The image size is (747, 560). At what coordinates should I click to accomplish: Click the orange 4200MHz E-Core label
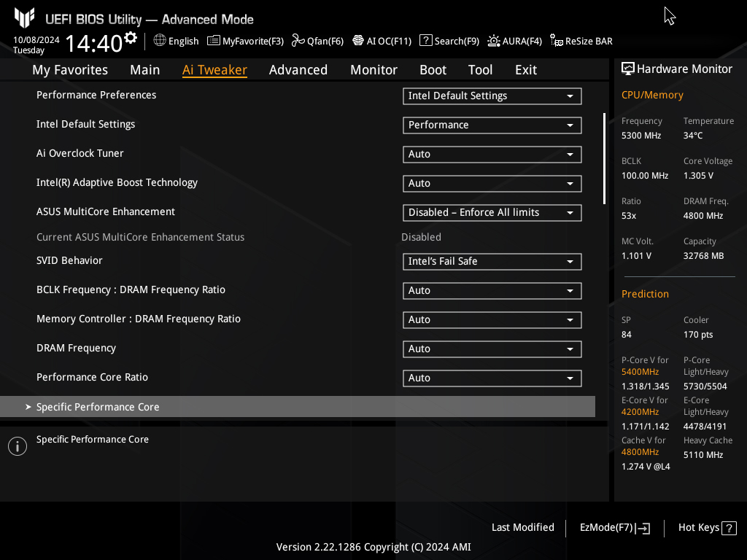(x=640, y=412)
